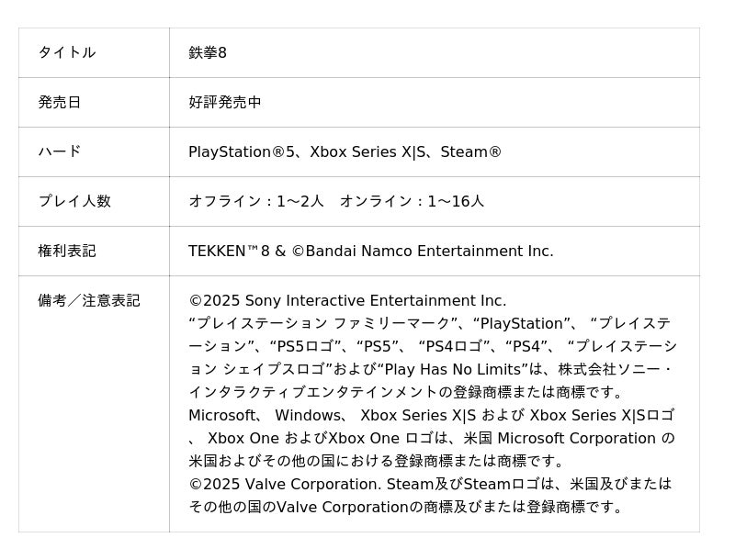Click the 発売日 label cell
Image resolution: width=735 pixels, height=560 pixels.
[x=59, y=102]
